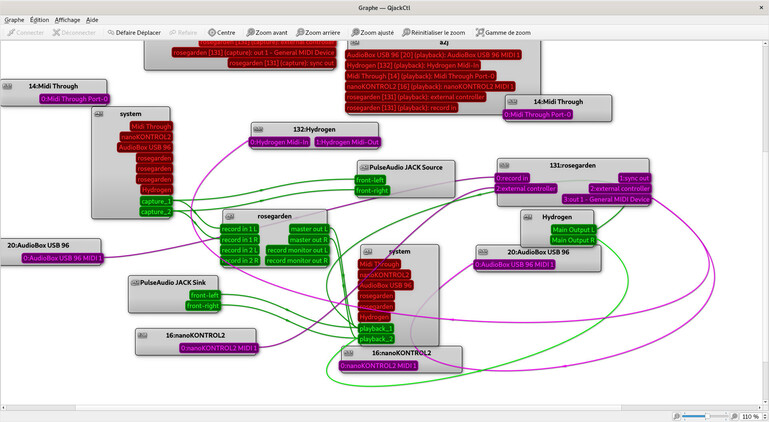
Task: Select AudioBox USB 96 [20] (playback) port
Action: (434, 55)
